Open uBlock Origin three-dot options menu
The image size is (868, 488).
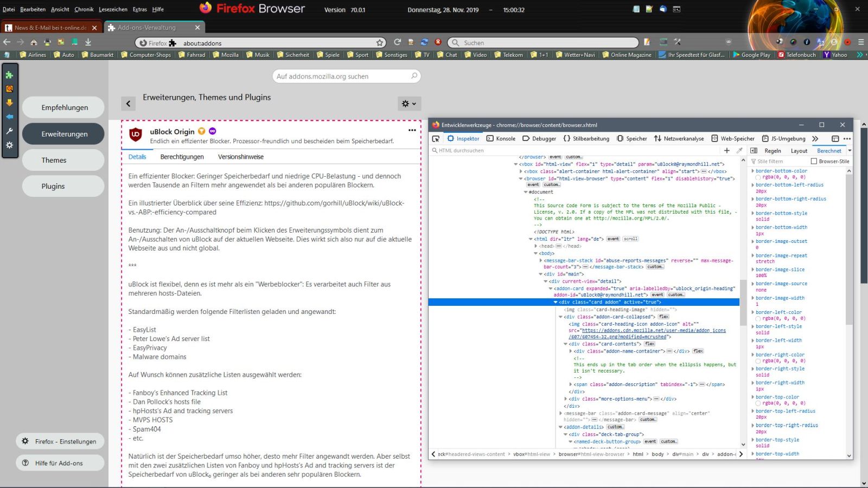pyautogui.click(x=412, y=130)
